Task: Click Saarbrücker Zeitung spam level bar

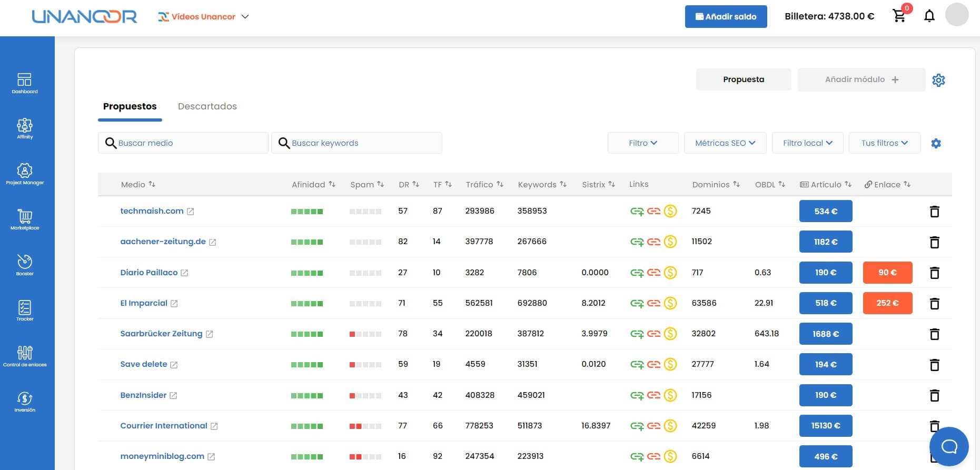Action: pyautogui.click(x=365, y=334)
